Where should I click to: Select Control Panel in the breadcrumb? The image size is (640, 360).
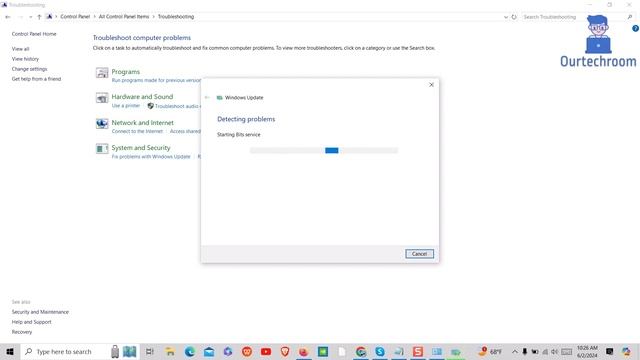(x=75, y=17)
